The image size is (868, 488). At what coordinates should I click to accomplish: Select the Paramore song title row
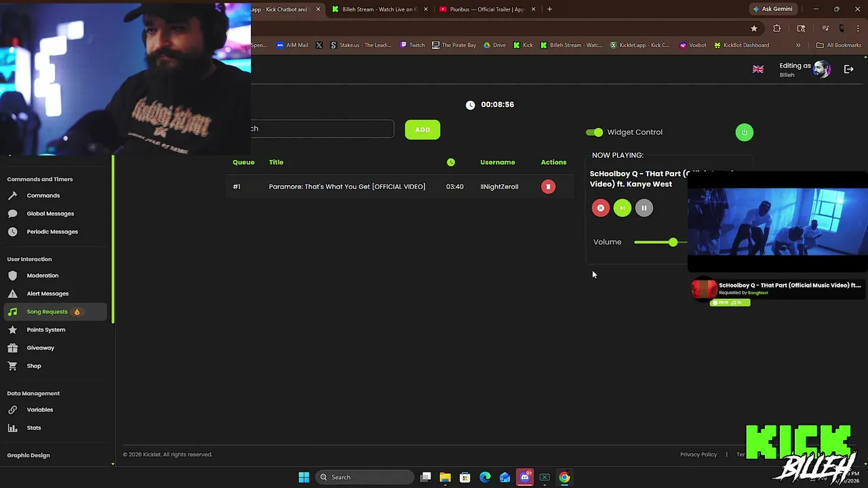pyautogui.click(x=347, y=186)
